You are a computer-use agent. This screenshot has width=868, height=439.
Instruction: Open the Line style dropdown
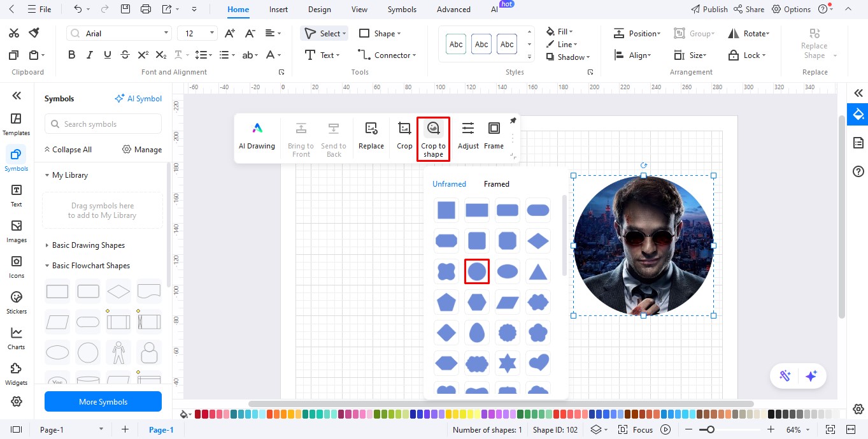coord(562,44)
